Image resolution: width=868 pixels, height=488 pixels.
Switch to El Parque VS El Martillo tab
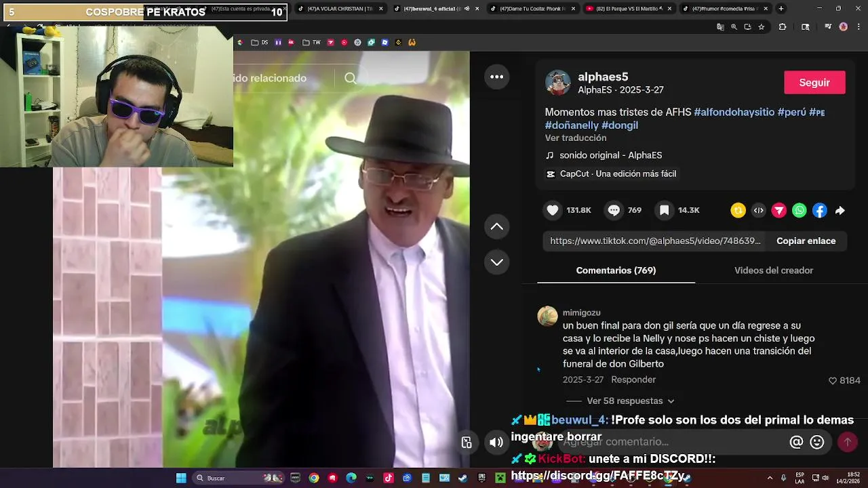pos(629,9)
